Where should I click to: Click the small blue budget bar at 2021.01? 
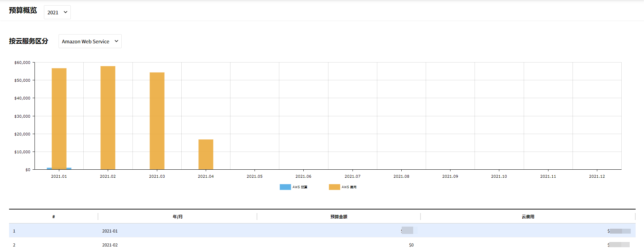coord(69,169)
